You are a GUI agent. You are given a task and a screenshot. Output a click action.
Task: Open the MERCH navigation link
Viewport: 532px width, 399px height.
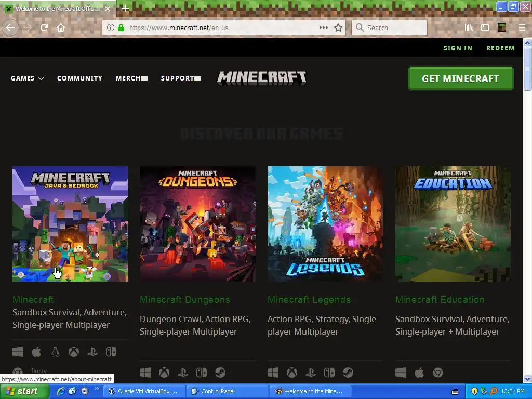(131, 78)
